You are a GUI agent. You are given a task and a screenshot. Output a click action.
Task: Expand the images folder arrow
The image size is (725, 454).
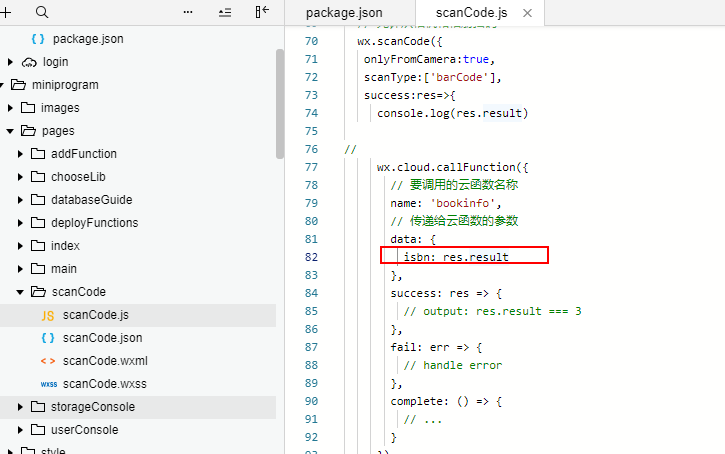tap(10, 108)
